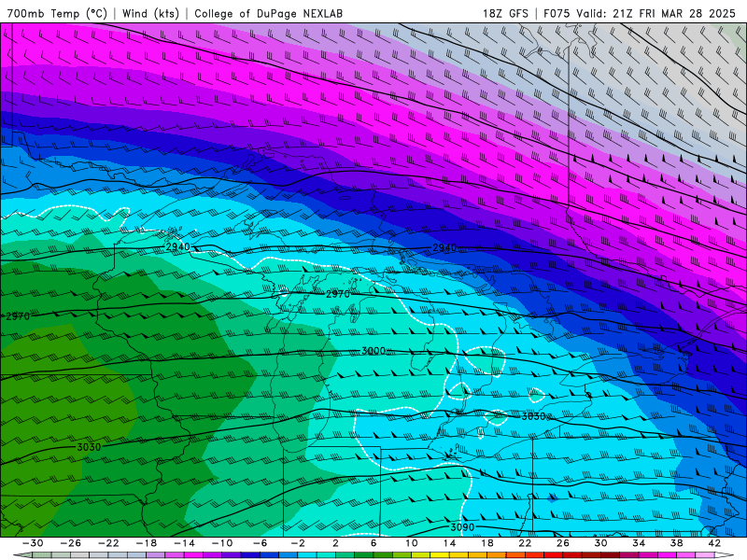Click the '14' color scale label

[449, 543]
